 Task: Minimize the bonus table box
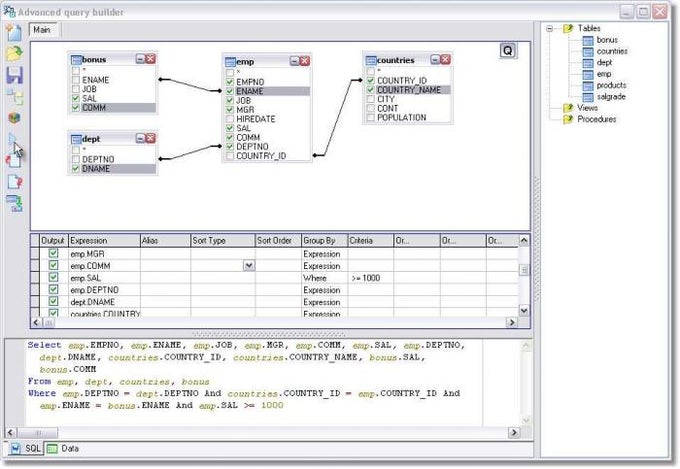140,59
